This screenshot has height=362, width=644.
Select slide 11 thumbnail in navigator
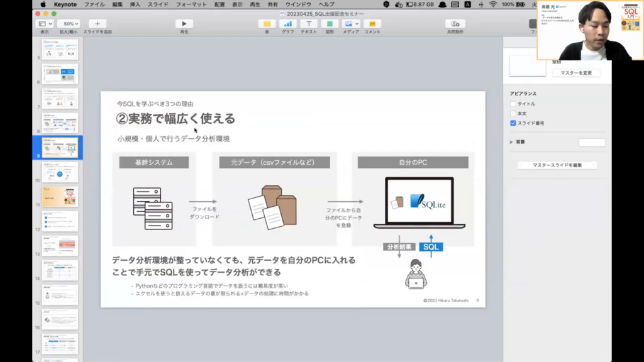(x=60, y=197)
